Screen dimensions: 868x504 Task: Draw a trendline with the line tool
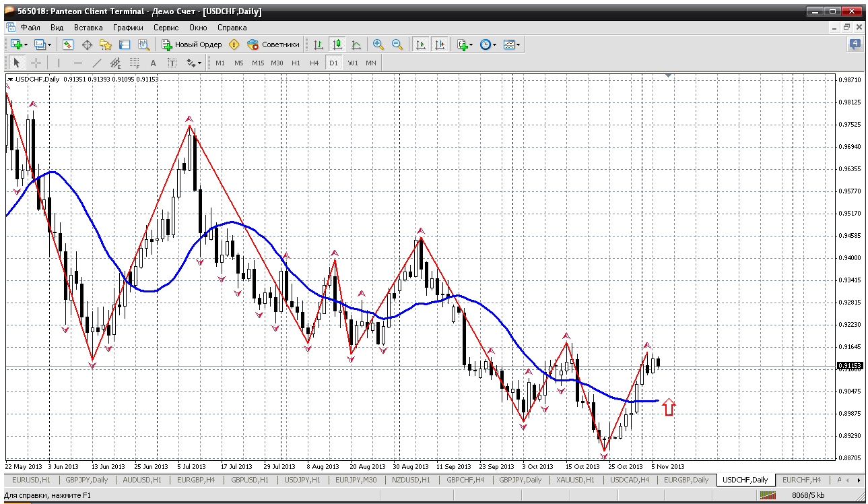[x=96, y=63]
